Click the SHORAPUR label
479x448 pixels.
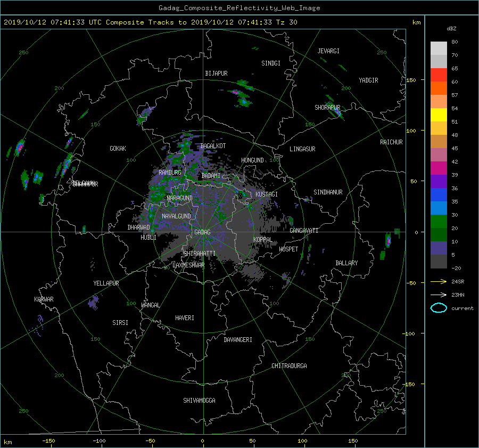click(x=327, y=108)
